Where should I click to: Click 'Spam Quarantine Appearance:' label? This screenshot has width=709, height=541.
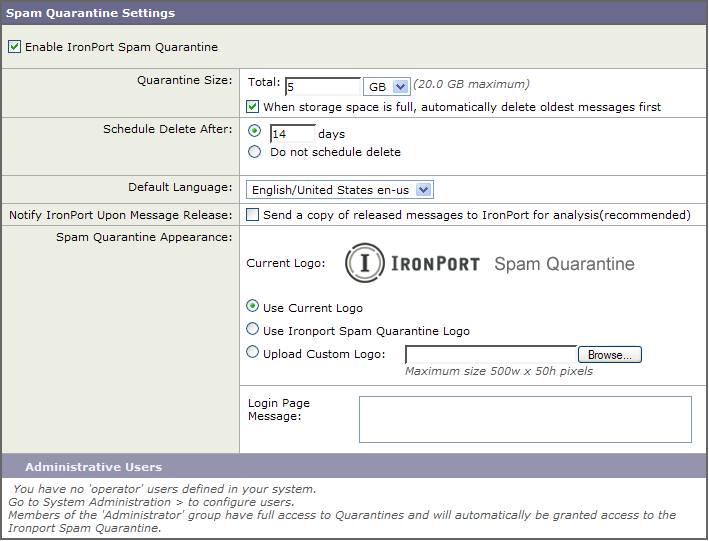(x=144, y=237)
